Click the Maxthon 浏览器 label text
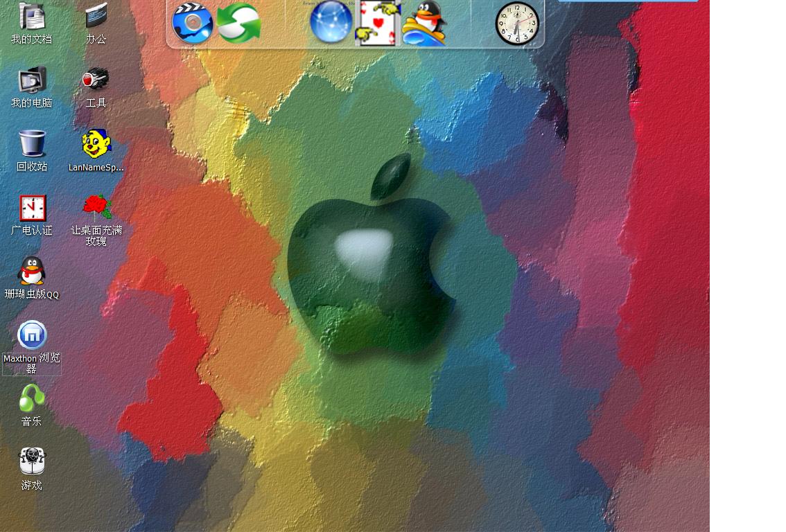 (32, 364)
